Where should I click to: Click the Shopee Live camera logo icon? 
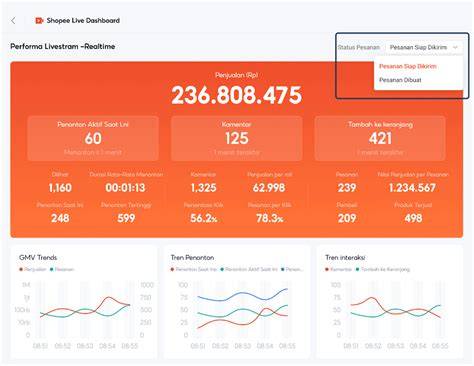click(39, 21)
